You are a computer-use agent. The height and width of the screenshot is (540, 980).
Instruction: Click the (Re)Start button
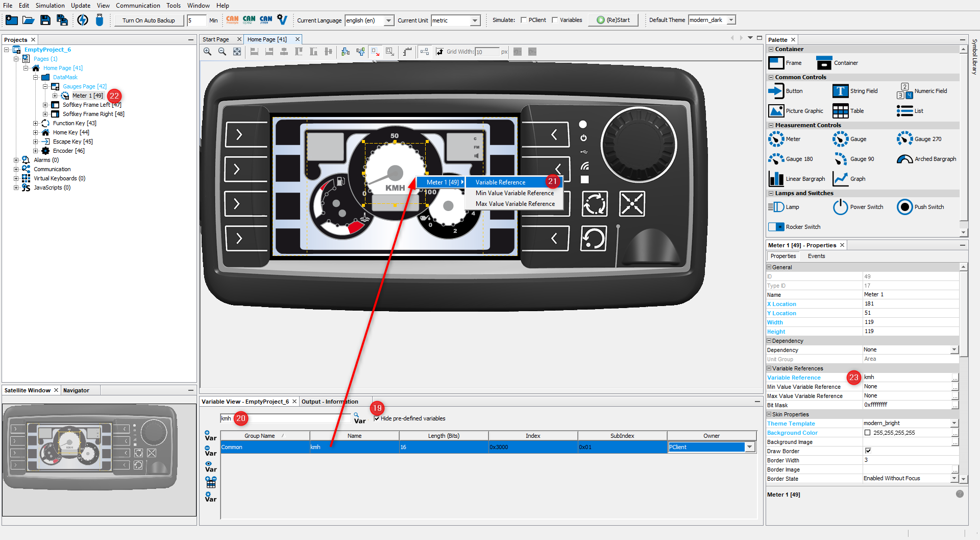point(613,20)
